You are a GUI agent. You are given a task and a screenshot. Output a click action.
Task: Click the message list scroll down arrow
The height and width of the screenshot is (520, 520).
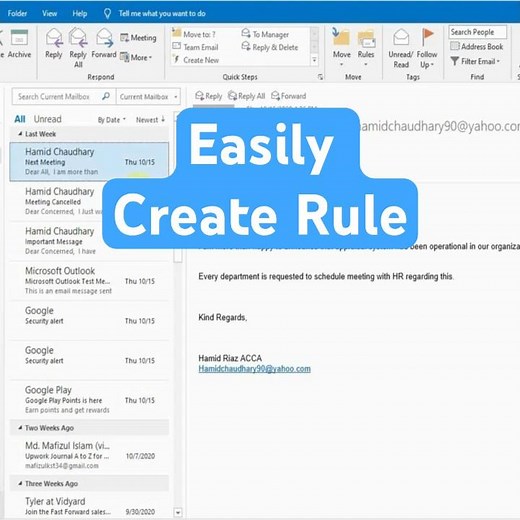pos(178,512)
